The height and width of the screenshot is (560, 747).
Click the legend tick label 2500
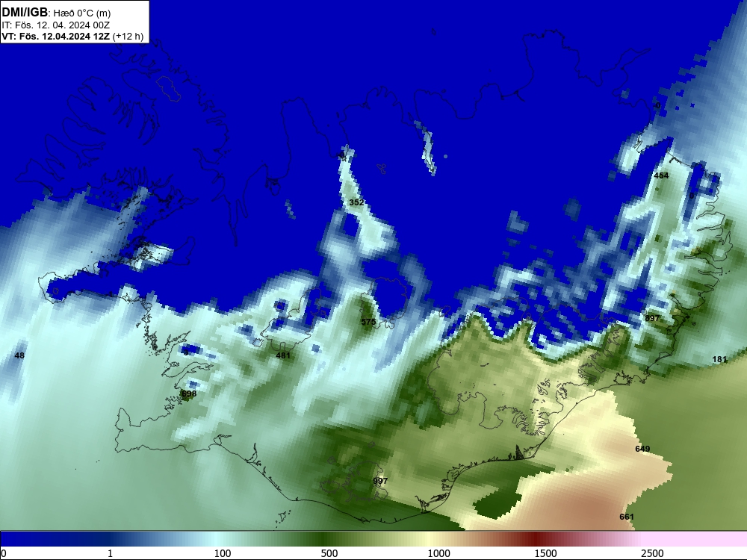click(x=652, y=553)
